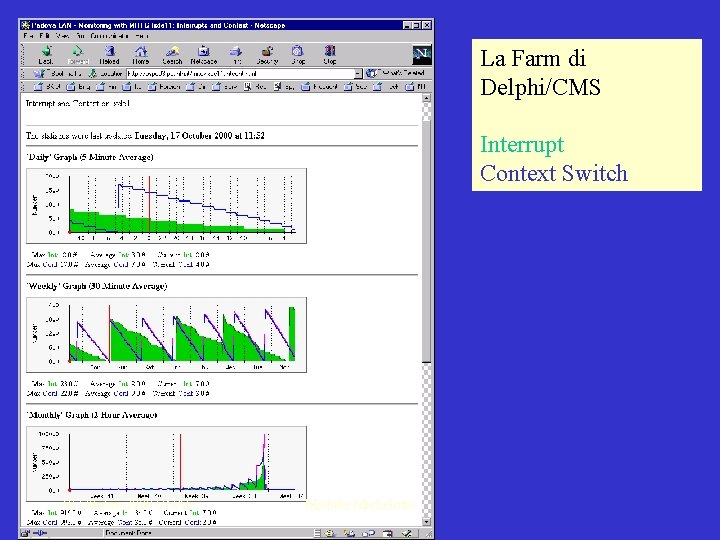
Task: Open Mail inbox from component bar
Action: (x=349, y=534)
